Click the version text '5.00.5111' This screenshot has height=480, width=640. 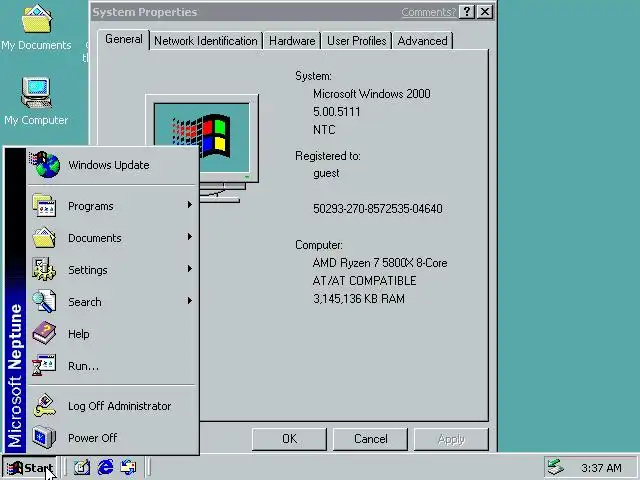click(337, 112)
